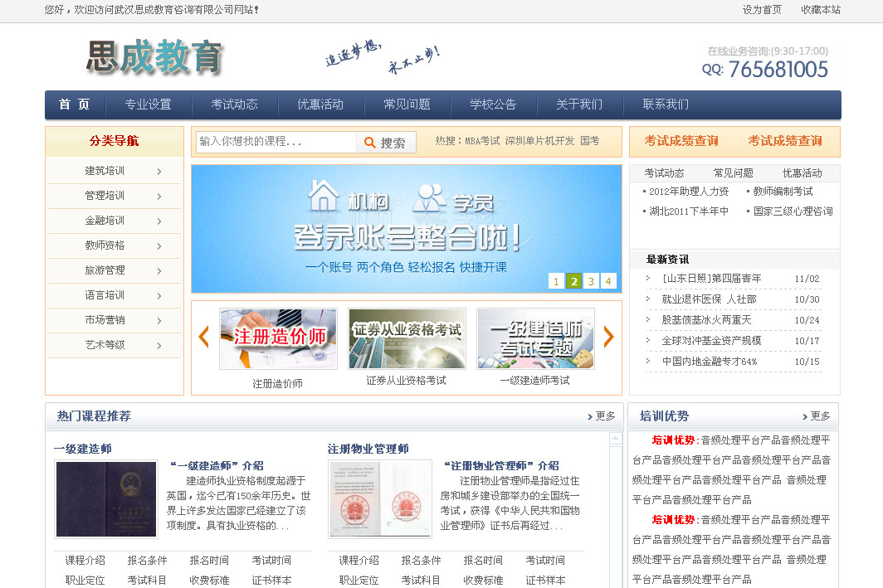The image size is (883, 588).
Task: Click the course search input field
Action: tap(276, 143)
